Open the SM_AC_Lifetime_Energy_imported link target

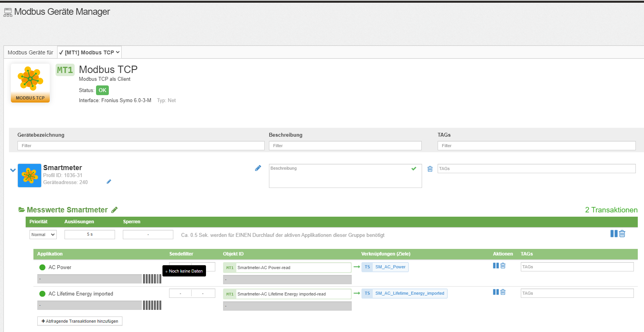click(x=410, y=293)
